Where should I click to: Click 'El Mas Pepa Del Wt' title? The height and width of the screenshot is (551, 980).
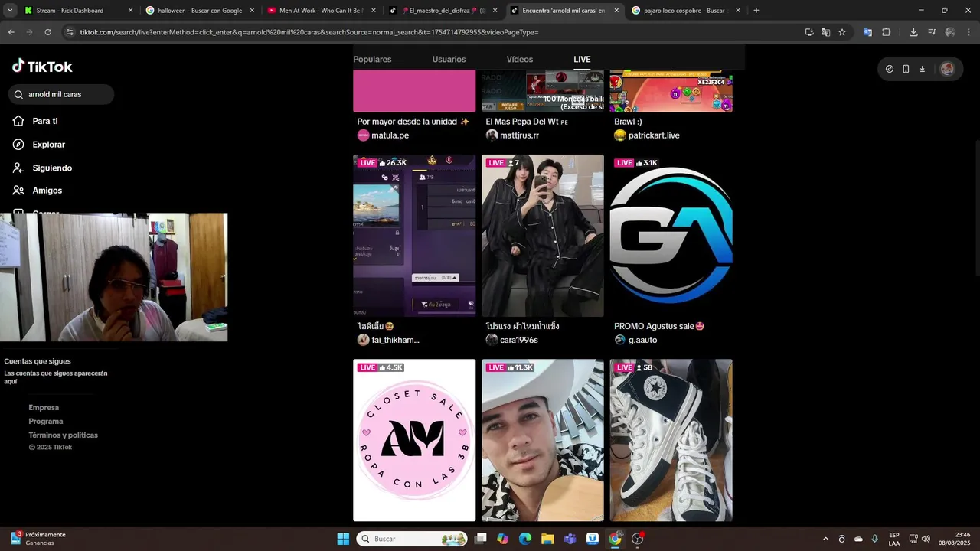point(527,122)
